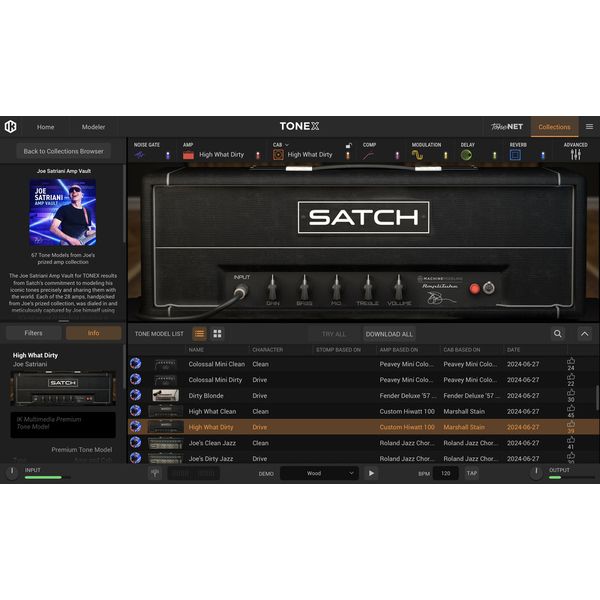Open the ToneNET tab
Image resolution: width=600 pixels, height=600 pixels.
pos(507,127)
